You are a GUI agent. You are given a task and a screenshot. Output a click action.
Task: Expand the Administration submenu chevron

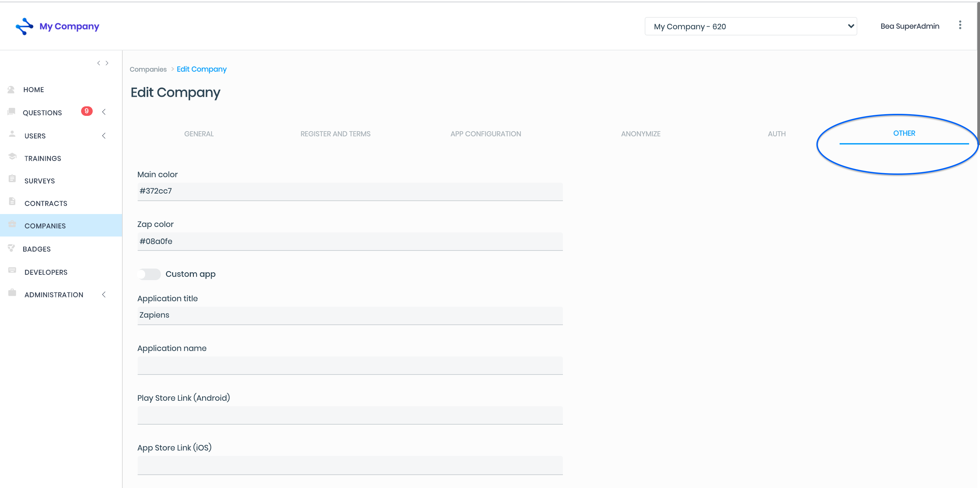tap(104, 295)
